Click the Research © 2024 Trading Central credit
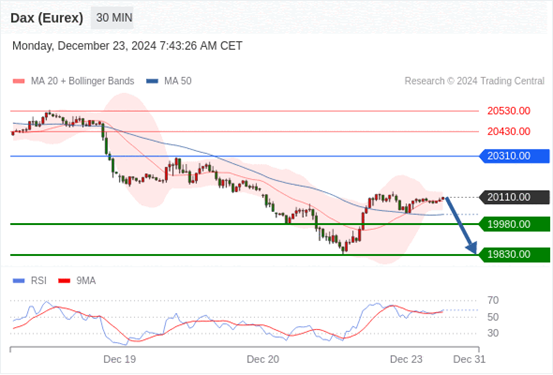 474,81
